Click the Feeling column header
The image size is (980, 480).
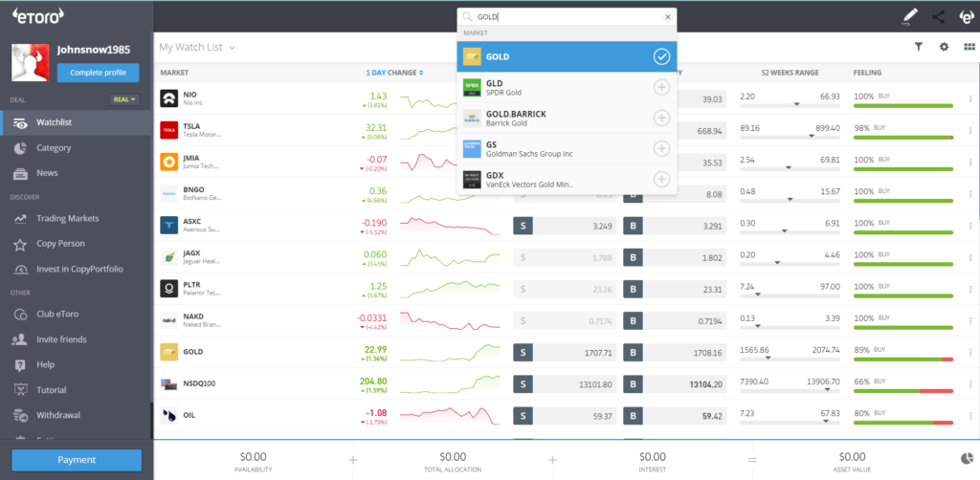867,73
